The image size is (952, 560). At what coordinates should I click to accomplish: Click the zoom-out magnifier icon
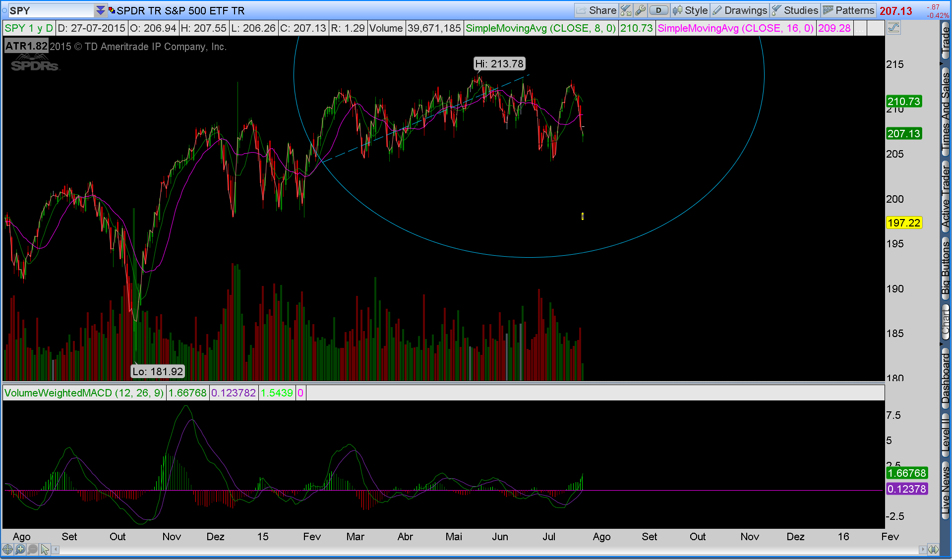(32, 549)
